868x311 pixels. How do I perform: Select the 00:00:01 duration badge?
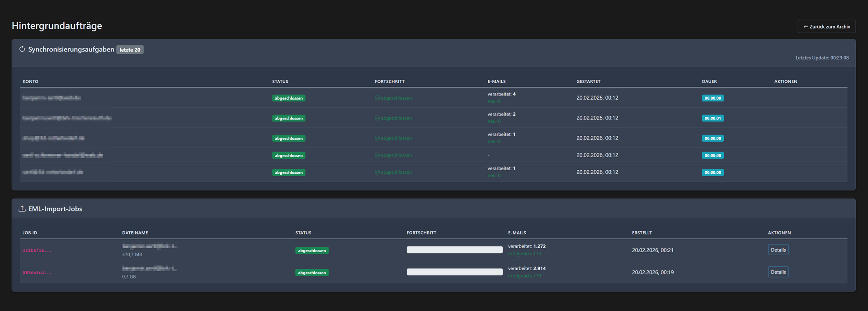point(712,118)
